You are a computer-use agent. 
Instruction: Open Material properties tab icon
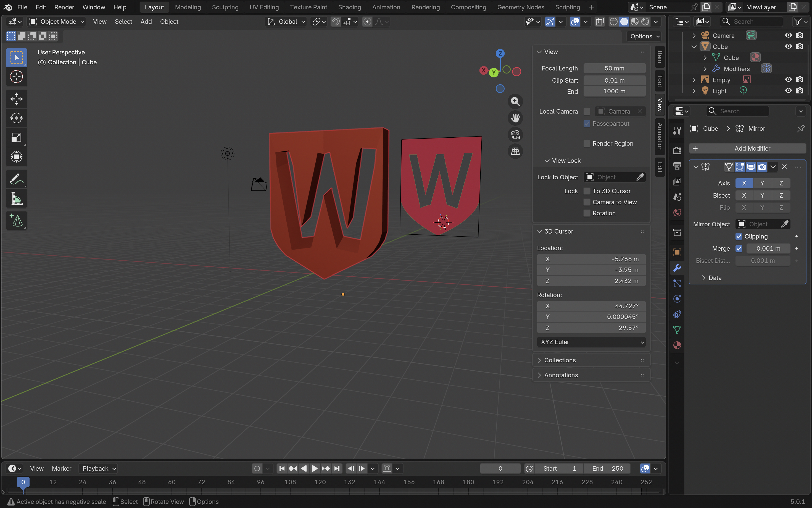tap(677, 345)
